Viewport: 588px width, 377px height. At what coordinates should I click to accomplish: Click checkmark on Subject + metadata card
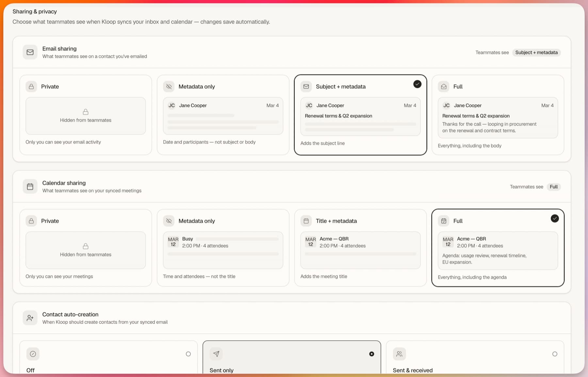417,84
